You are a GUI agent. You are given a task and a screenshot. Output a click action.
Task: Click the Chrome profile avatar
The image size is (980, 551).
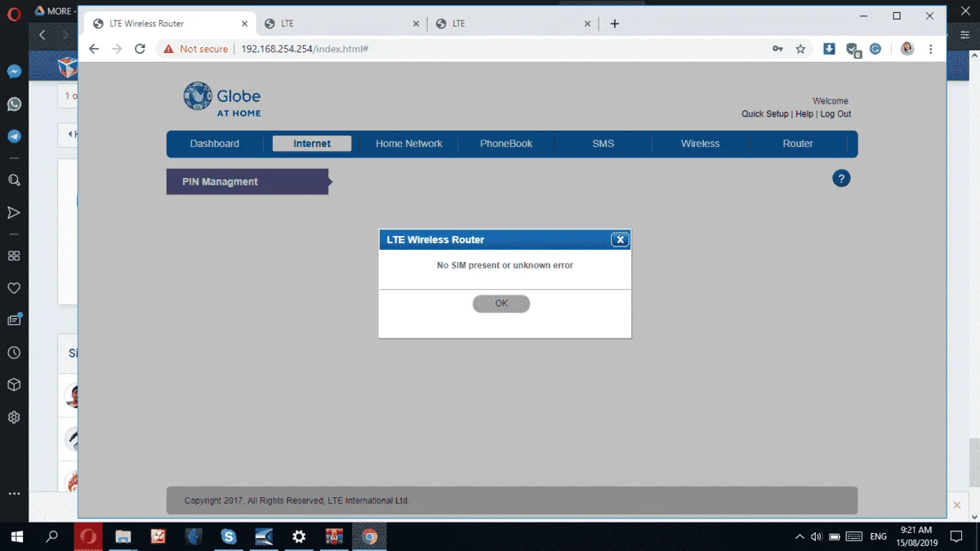[907, 49]
